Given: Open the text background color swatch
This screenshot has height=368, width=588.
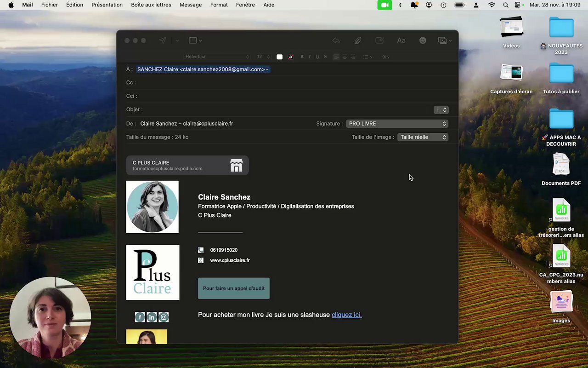Looking at the screenshot, I should (290, 57).
